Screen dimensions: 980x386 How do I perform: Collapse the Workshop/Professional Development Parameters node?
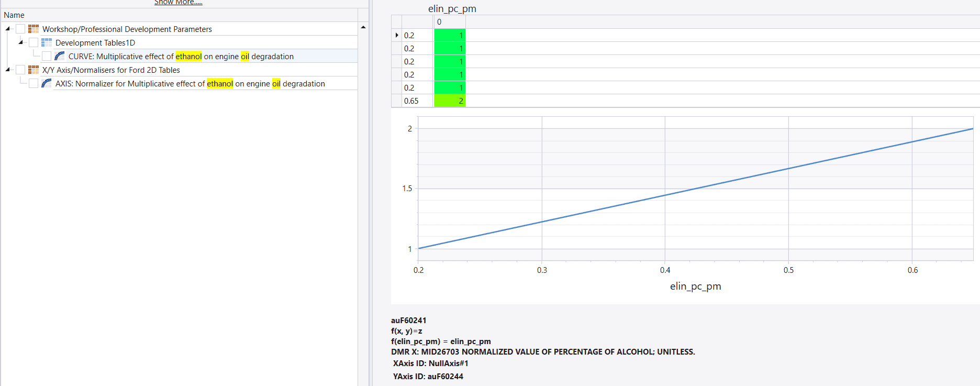pos(8,29)
